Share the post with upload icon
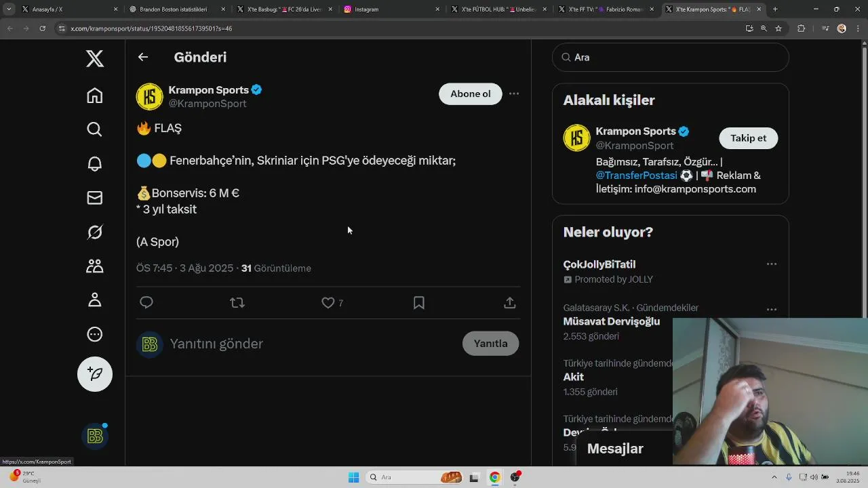This screenshot has height=488, width=868. (510, 302)
